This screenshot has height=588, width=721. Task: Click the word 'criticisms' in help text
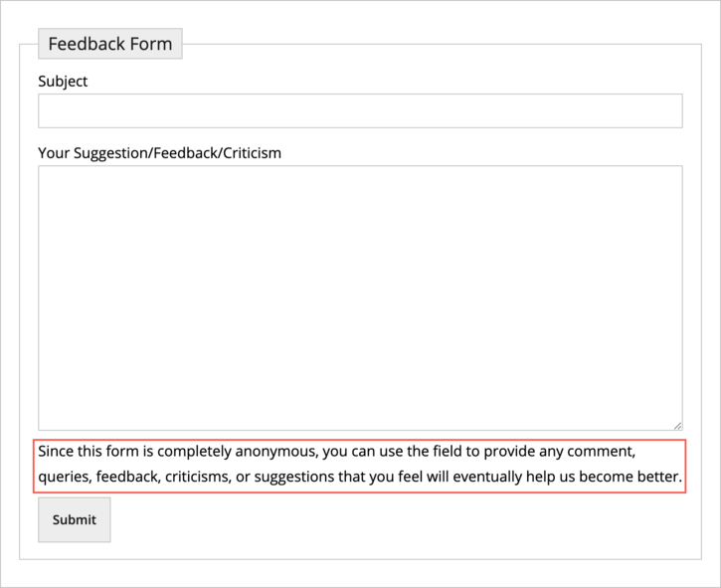point(196,478)
